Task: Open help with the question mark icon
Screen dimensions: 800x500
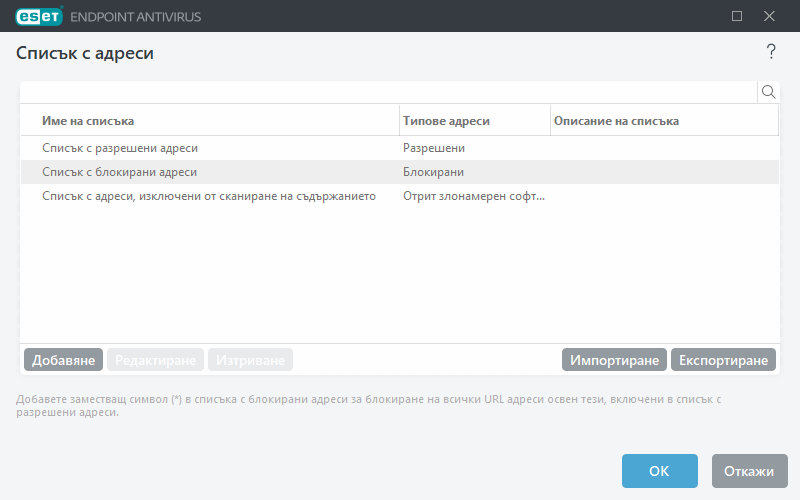Action: pos(770,52)
